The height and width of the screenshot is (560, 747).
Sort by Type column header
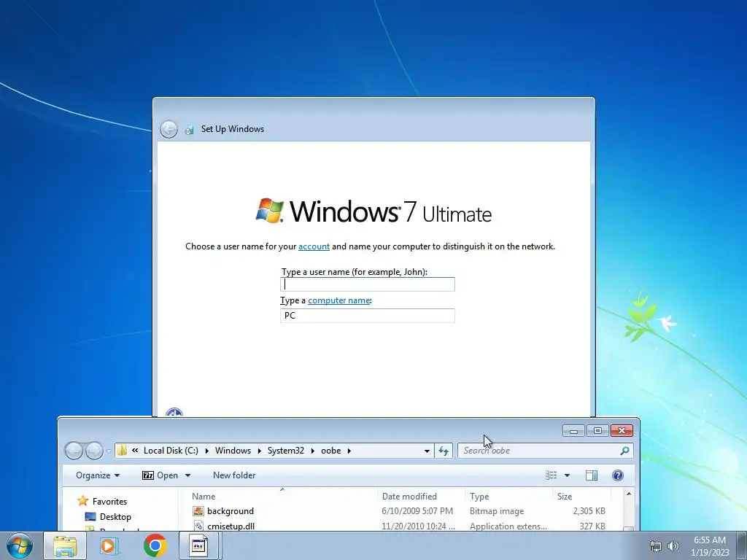[x=479, y=496]
